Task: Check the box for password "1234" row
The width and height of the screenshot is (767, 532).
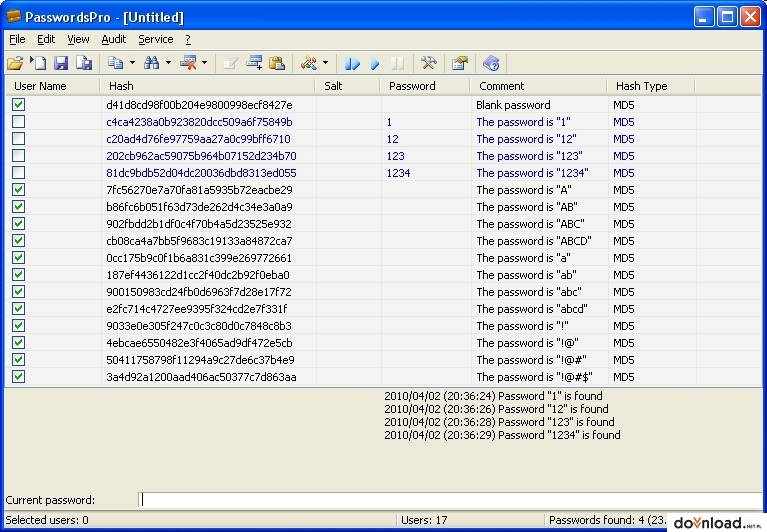Action: coord(19,173)
